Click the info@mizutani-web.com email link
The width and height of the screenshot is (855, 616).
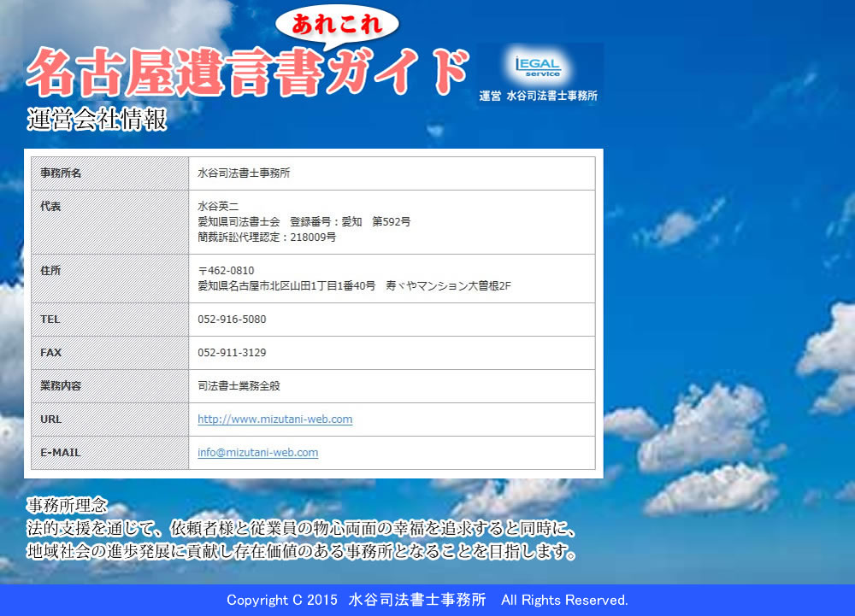click(x=257, y=453)
